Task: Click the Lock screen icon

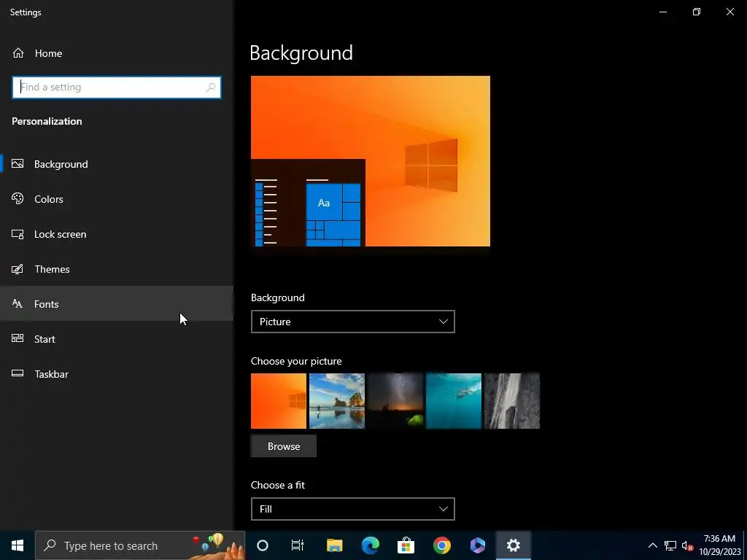Action: (x=18, y=234)
